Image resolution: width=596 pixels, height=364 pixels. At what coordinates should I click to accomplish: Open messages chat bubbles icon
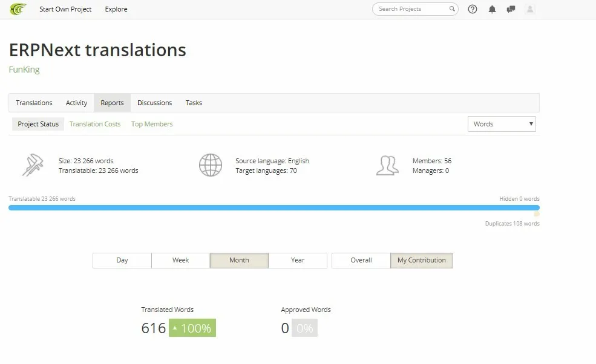(x=511, y=9)
